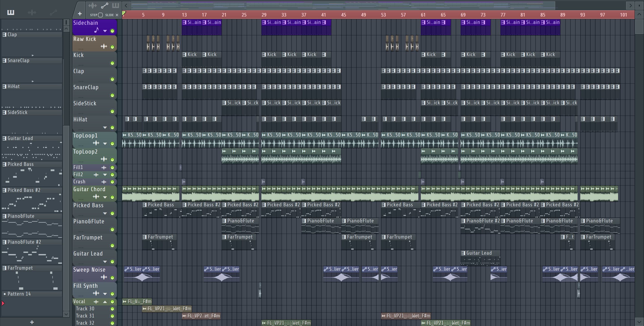
Task: Mute the Raw Kick track
Action: pos(112,47)
